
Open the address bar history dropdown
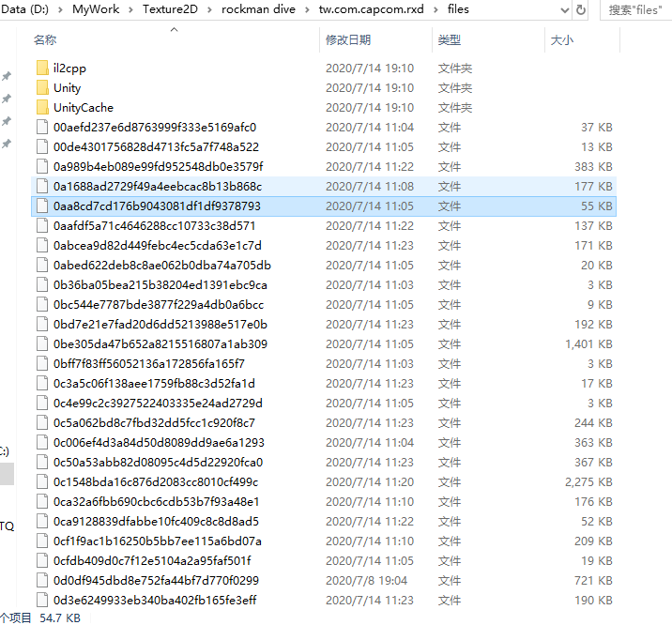click(x=565, y=9)
